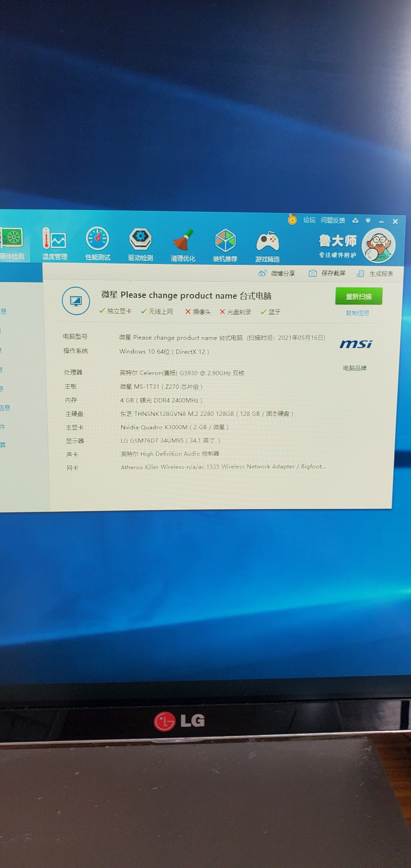Click the 无线上网 status item
411x868 pixels.
coord(157,311)
